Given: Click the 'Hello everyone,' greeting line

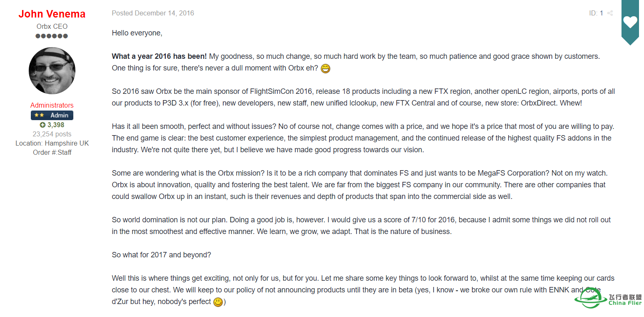Looking at the screenshot, I should pos(137,33).
